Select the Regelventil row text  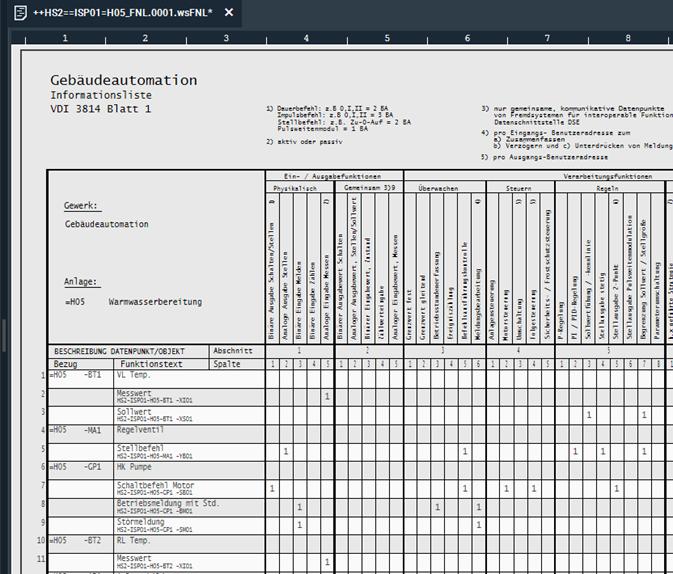click(140, 430)
